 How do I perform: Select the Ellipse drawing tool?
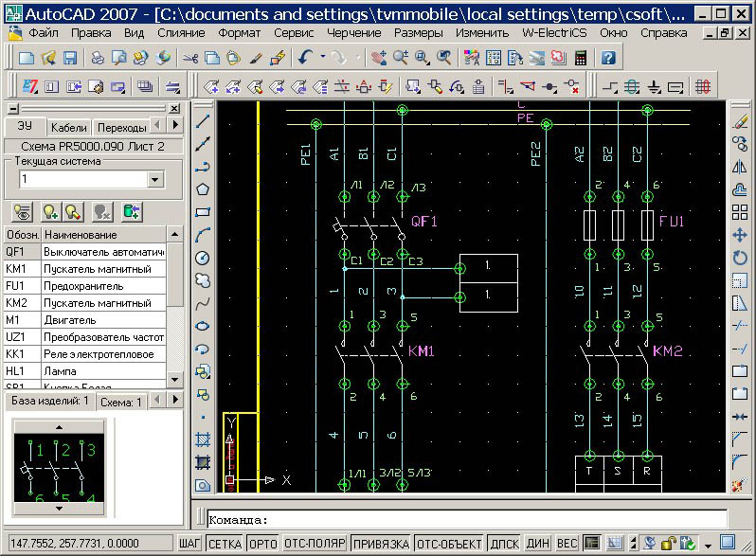coord(203,326)
